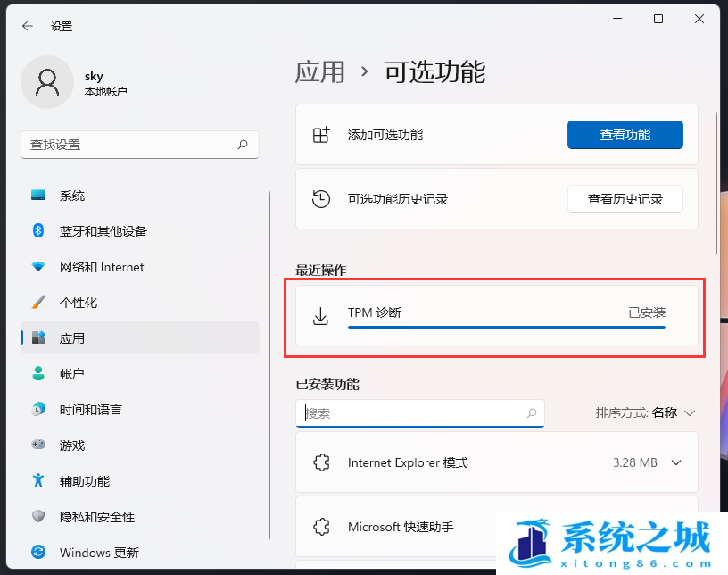Click the 辅助功能 accessibility icon

coord(38,481)
